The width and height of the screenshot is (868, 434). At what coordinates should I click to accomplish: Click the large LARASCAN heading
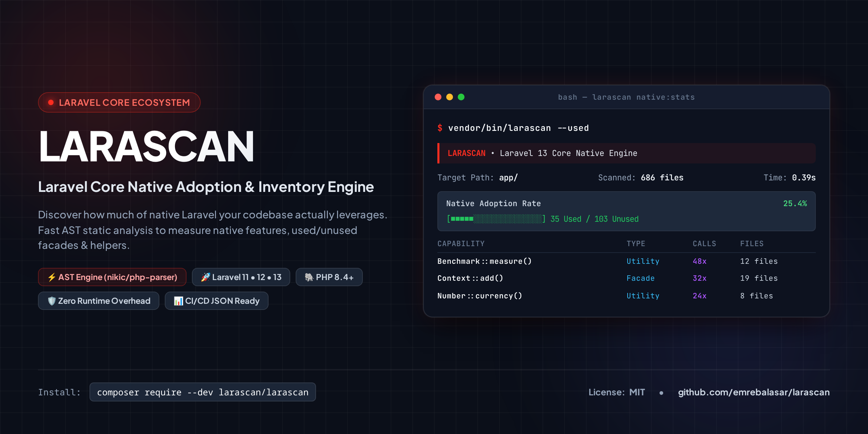(x=146, y=146)
